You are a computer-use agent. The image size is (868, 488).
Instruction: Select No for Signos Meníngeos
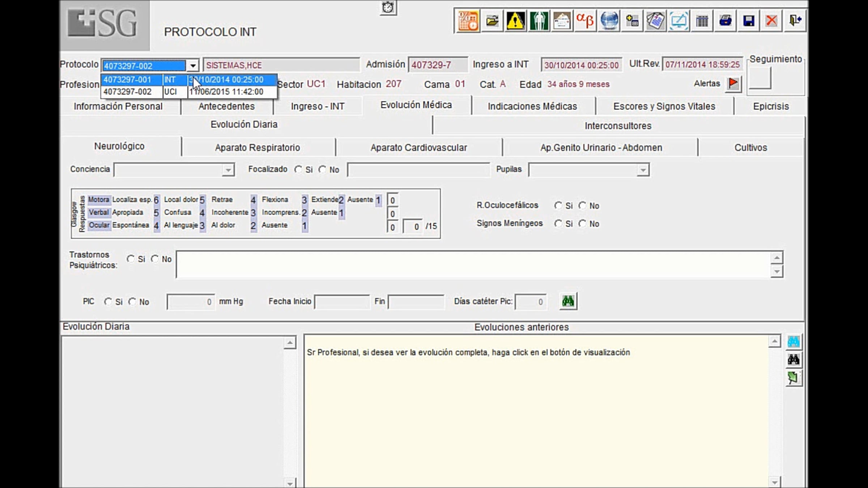pyautogui.click(x=582, y=224)
